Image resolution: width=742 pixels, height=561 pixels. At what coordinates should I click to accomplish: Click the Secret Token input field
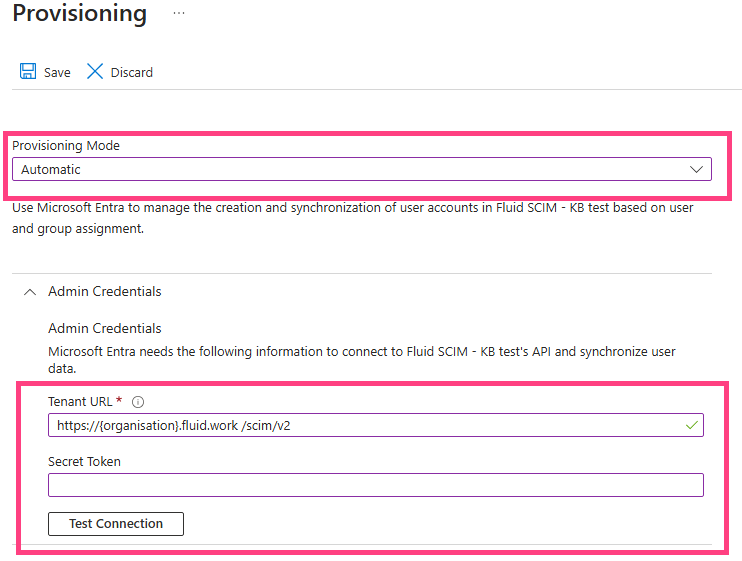point(376,485)
